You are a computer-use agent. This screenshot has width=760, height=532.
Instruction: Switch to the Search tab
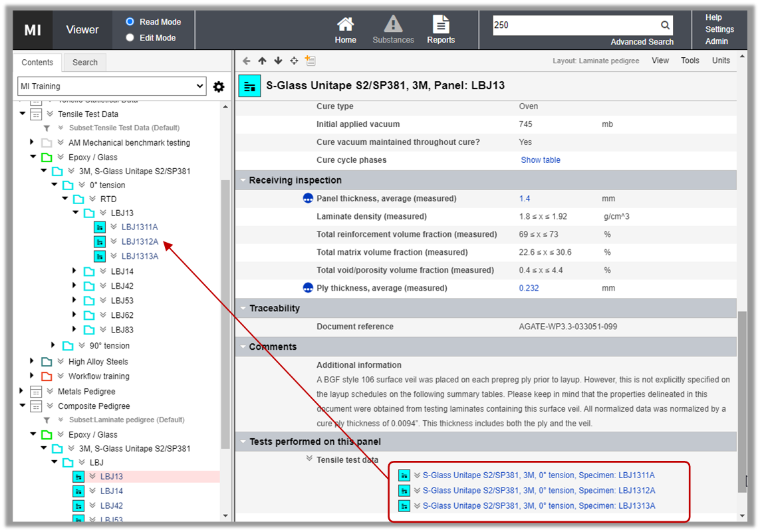pyautogui.click(x=84, y=63)
